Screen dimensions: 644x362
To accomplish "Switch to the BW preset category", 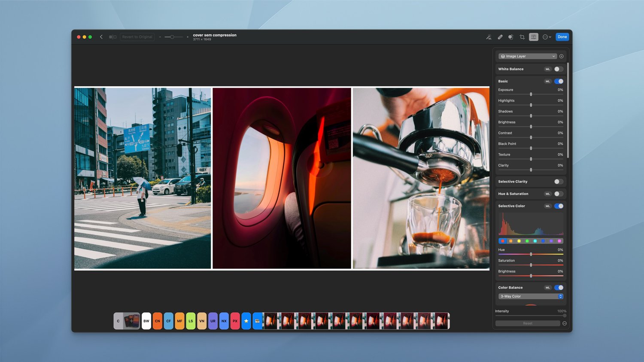I will click(x=146, y=321).
